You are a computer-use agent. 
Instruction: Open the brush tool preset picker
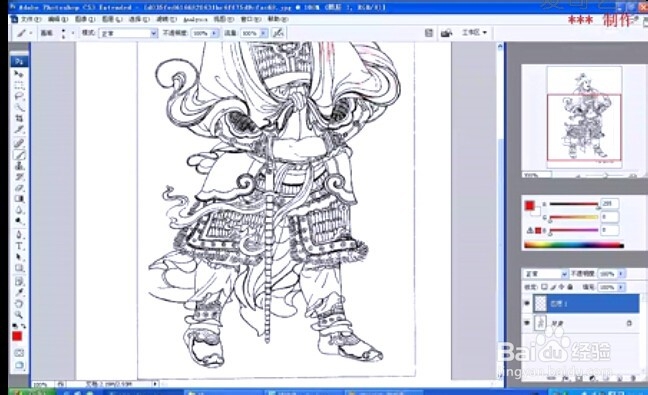click(x=24, y=33)
